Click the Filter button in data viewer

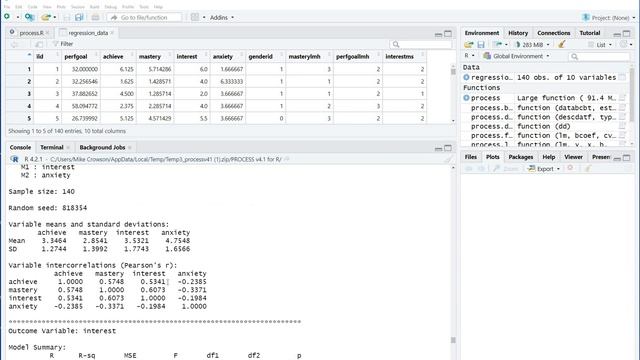(x=63, y=44)
